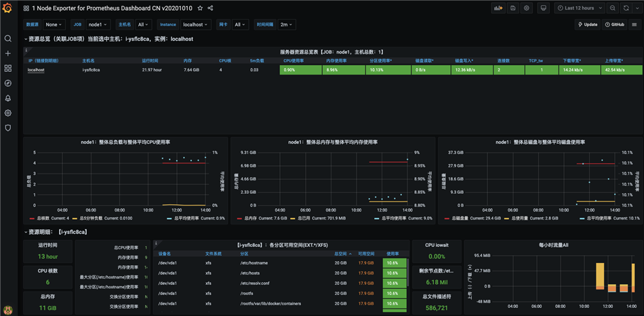The width and height of the screenshot is (644, 316).
Task: Click the partition table vertical scrollbar
Action: [408, 272]
